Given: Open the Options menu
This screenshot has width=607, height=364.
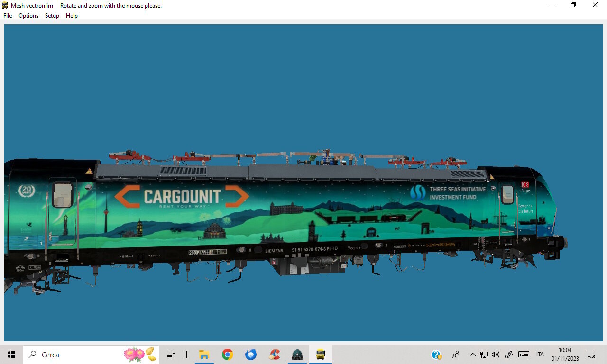Looking at the screenshot, I should (28, 16).
